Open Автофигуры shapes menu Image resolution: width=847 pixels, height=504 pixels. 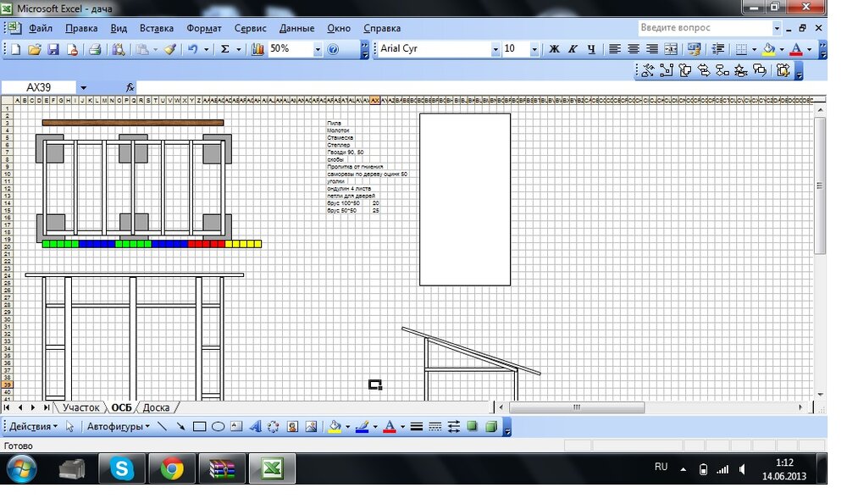(x=119, y=426)
